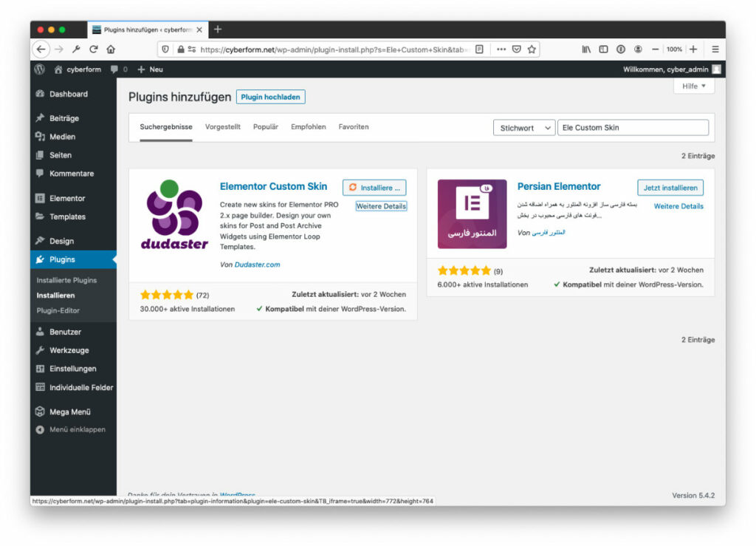
Task: Open the Library bookshelf icon
Action: 586,50
